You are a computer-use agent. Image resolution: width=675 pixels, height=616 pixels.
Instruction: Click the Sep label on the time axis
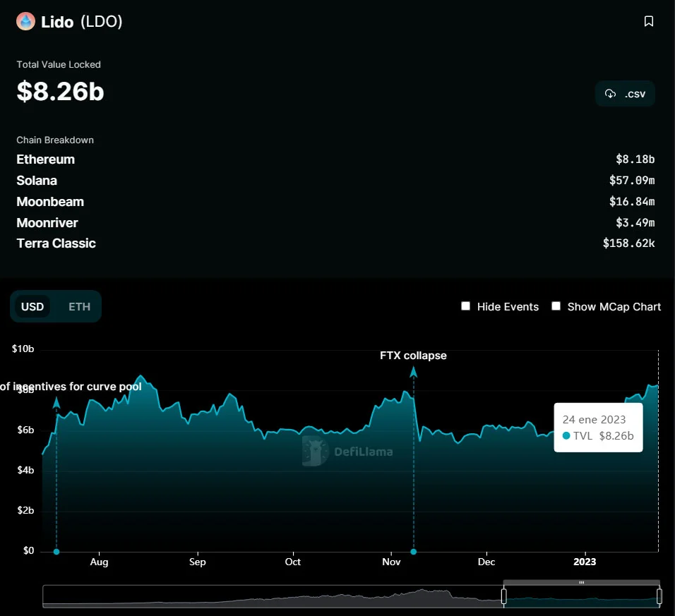(x=198, y=562)
